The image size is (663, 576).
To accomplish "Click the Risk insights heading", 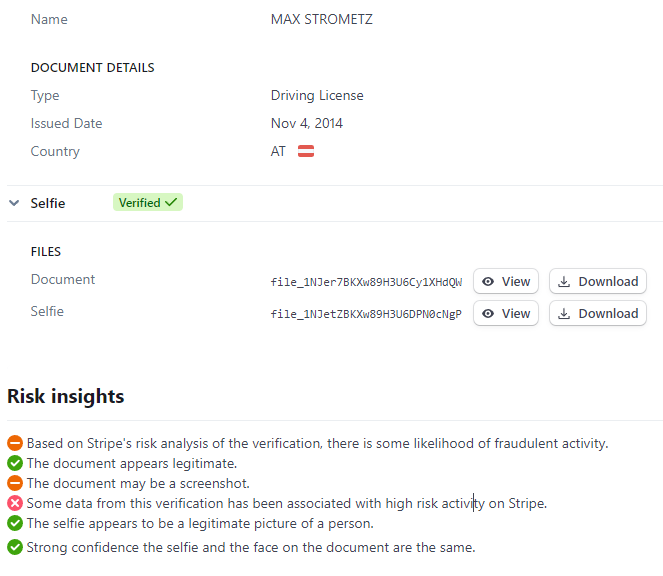I will tap(66, 396).
